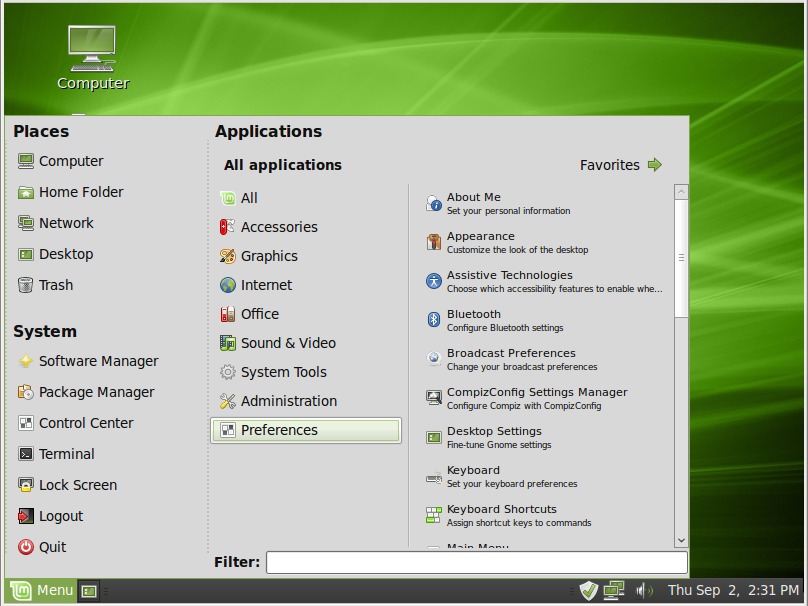Click the Filter search field
Image resolution: width=808 pixels, height=606 pixels.
tap(476, 562)
